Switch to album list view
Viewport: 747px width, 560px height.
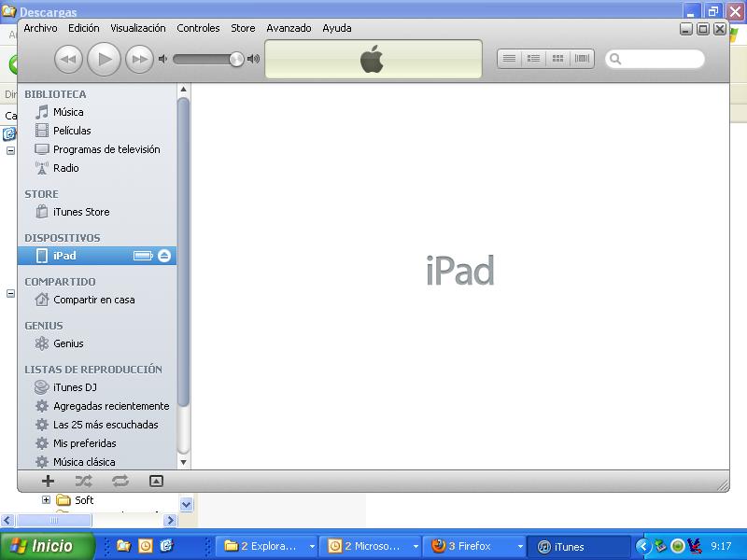(x=533, y=59)
